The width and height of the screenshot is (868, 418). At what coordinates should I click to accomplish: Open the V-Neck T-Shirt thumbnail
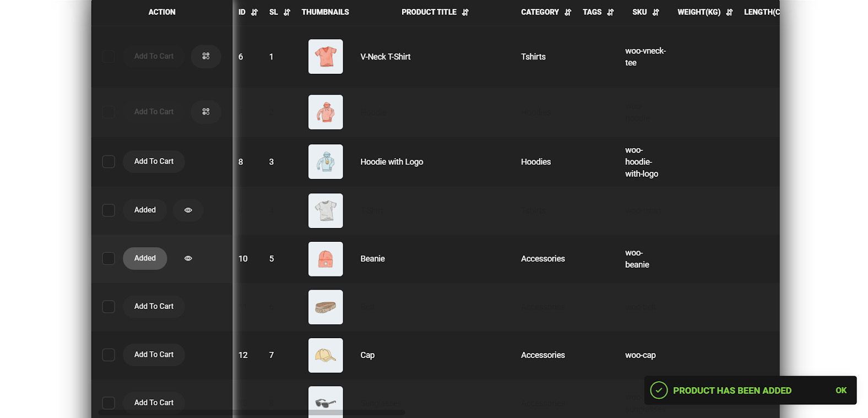coord(325,57)
